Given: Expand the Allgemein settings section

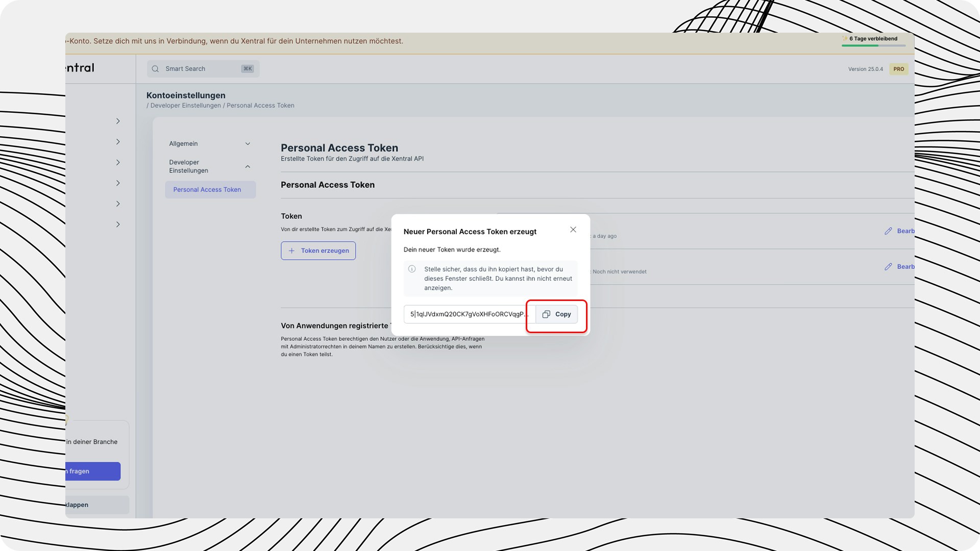Looking at the screenshot, I should click(x=210, y=144).
